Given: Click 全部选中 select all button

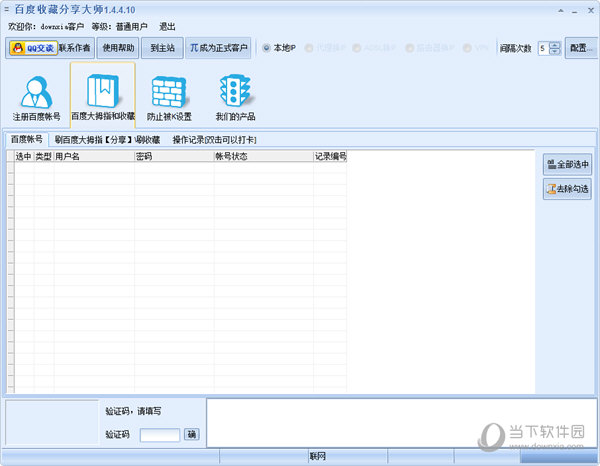Looking at the screenshot, I should click(568, 164).
